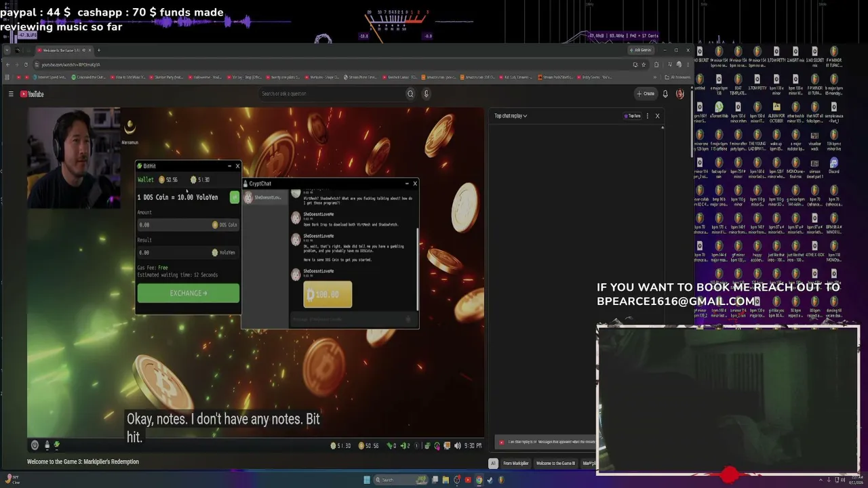Select the From Markiplier chip

click(x=515, y=464)
